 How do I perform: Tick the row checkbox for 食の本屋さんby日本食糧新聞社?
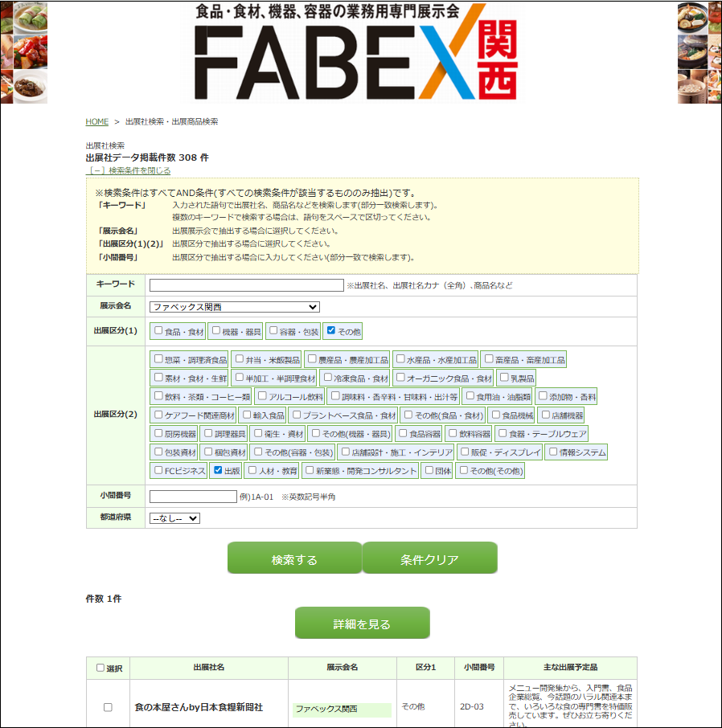(108, 707)
